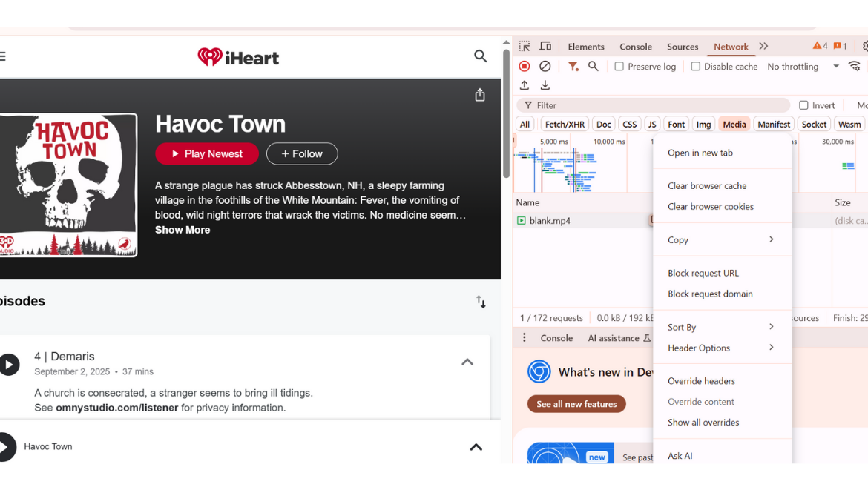868x490 pixels.
Task: Toggle the Media request filter
Action: 734,125
